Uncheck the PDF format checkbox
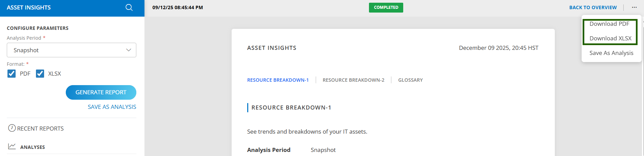644x156 pixels. 12,74
